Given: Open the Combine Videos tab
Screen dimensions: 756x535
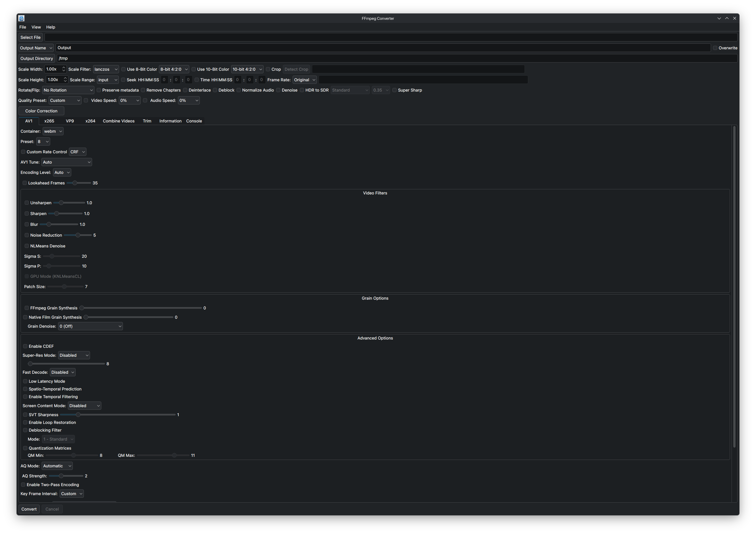Looking at the screenshot, I should [119, 121].
